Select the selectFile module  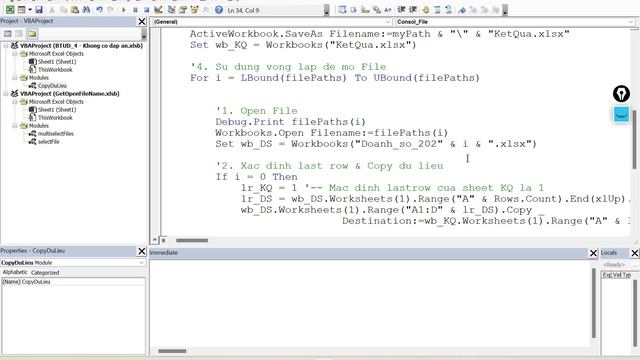point(49,142)
